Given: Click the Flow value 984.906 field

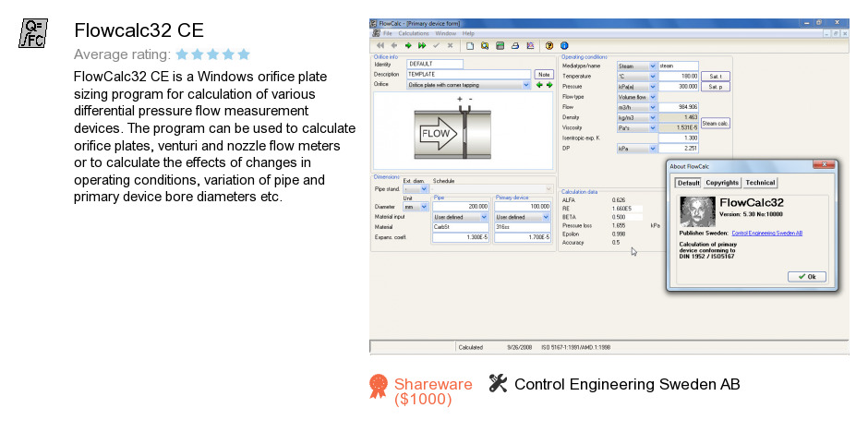Looking at the screenshot, I should (679, 107).
